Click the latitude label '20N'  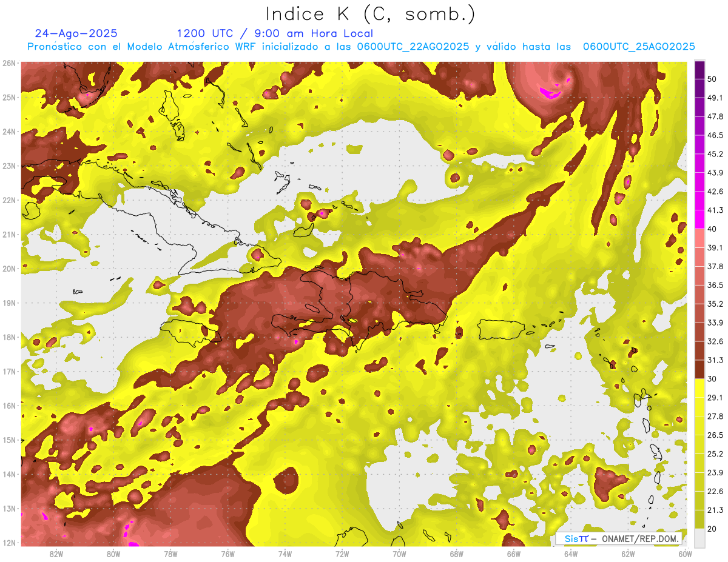(10, 269)
